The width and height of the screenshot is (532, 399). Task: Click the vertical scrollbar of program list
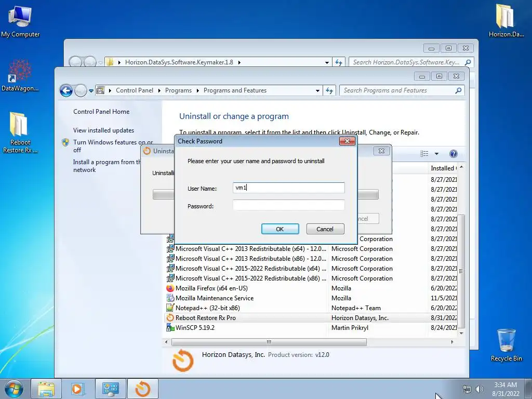[461, 271]
